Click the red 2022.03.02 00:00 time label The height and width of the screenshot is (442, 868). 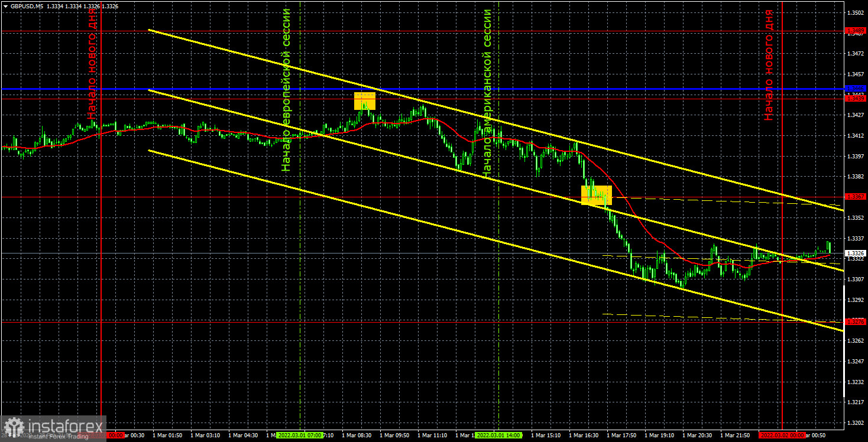[x=782, y=435]
